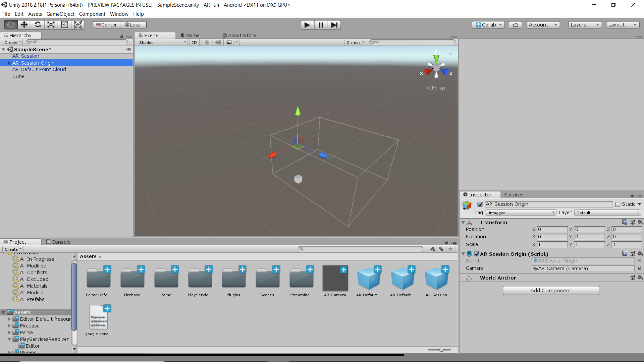Select the Hand tool in toolbar
Screen dimensions: 644x362
click(x=11, y=25)
